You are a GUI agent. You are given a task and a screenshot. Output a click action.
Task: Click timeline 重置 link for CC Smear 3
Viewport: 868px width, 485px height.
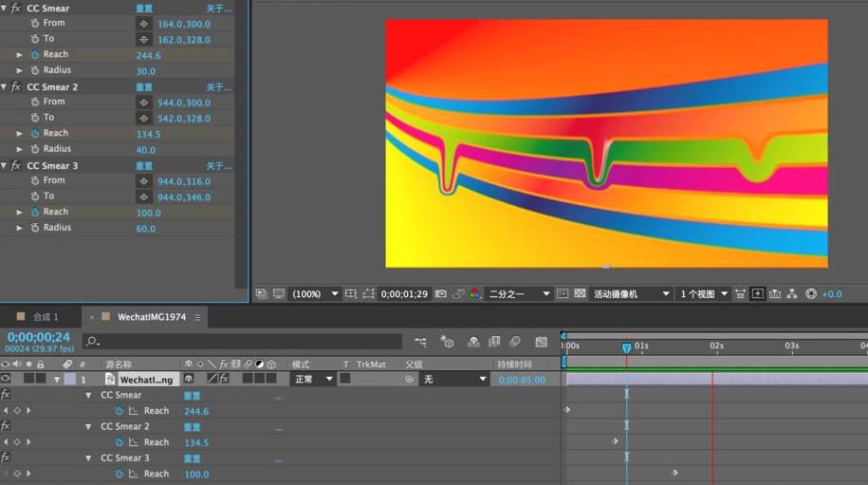pyautogui.click(x=192, y=458)
